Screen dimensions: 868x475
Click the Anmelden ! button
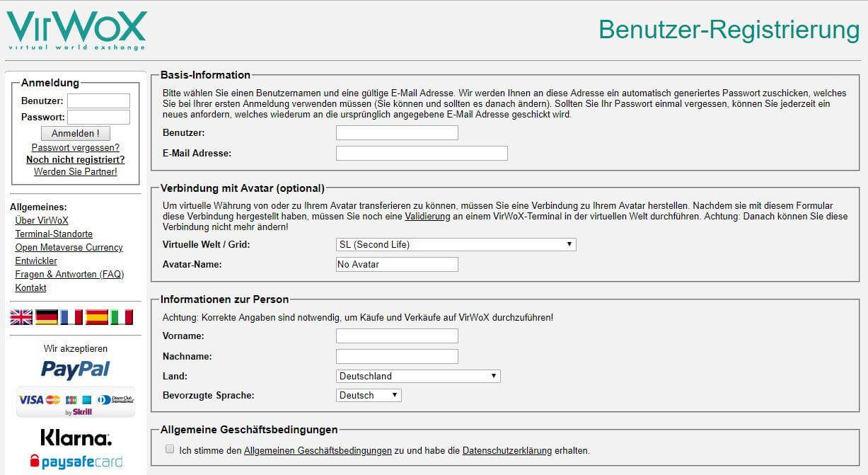[x=76, y=133]
